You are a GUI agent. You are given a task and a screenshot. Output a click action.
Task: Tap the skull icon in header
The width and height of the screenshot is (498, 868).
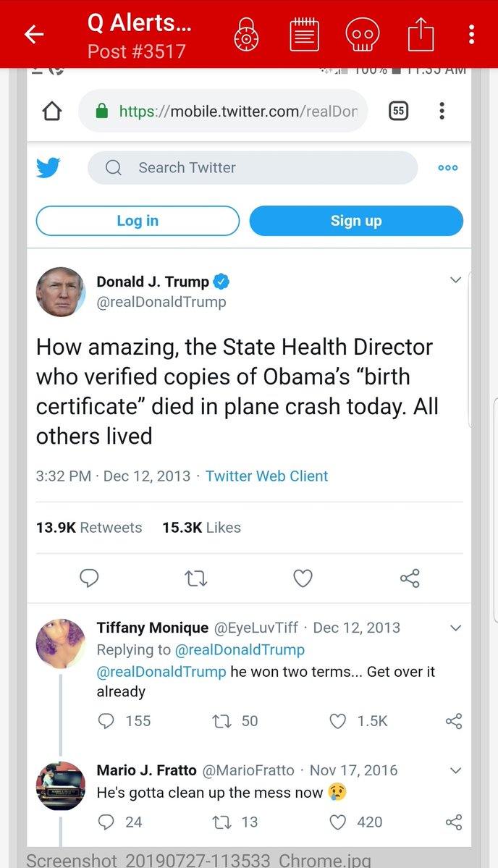pos(363,34)
